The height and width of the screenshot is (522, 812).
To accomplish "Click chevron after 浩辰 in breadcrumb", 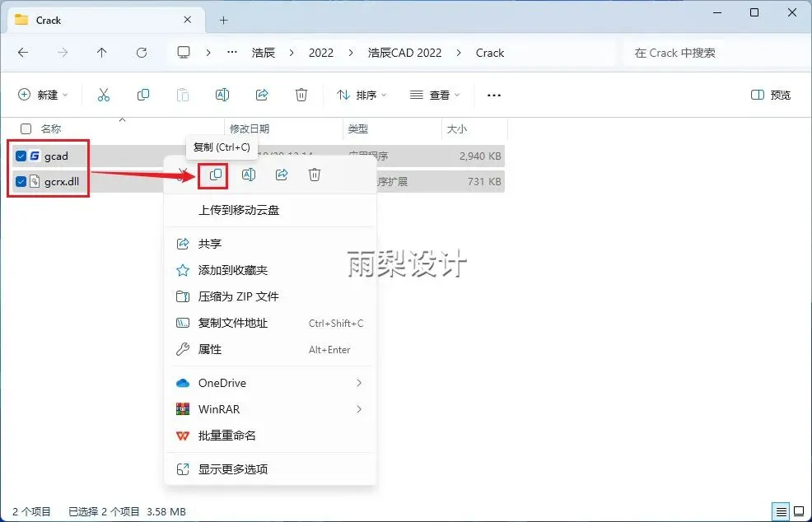I will [x=292, y=53].
